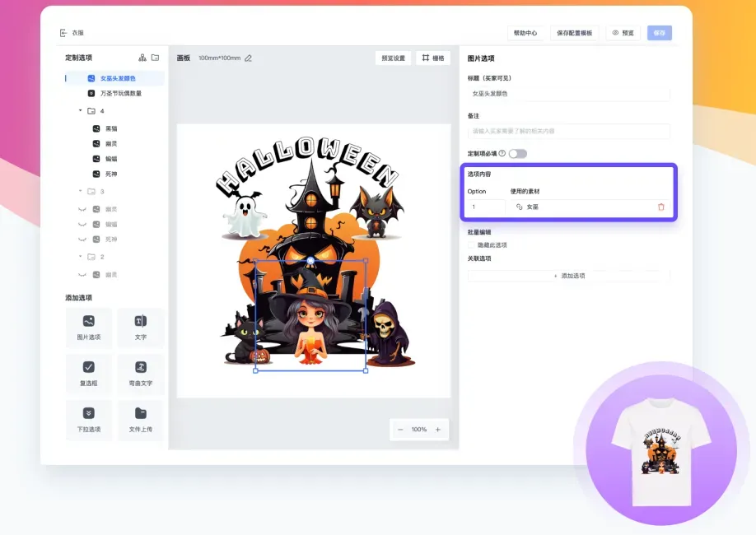
Task: Open the 帮助中心 help center
Action: click(x=525, y=33)
